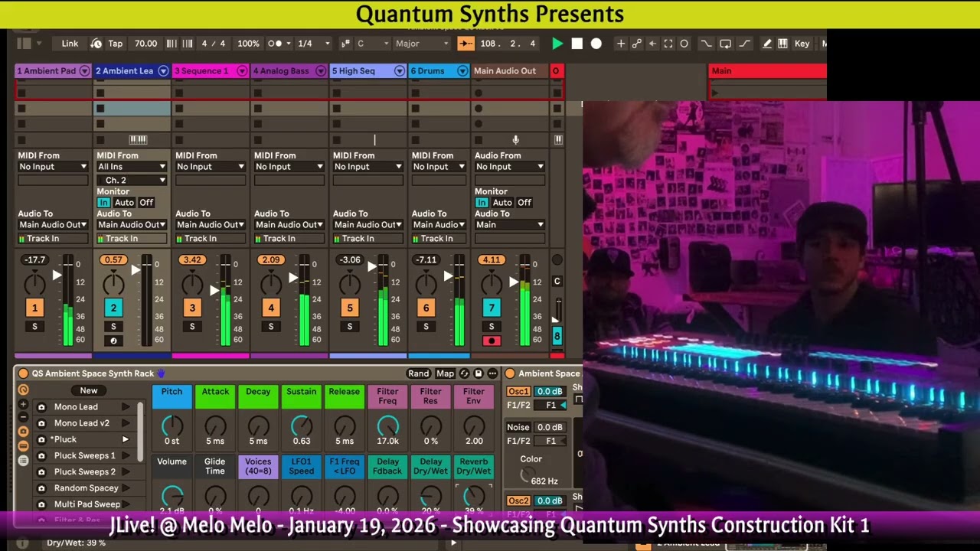The width and height of the screenshot is (980, 551).
Task: Select the Main Audio Out track header
Action: click(511, 71)
